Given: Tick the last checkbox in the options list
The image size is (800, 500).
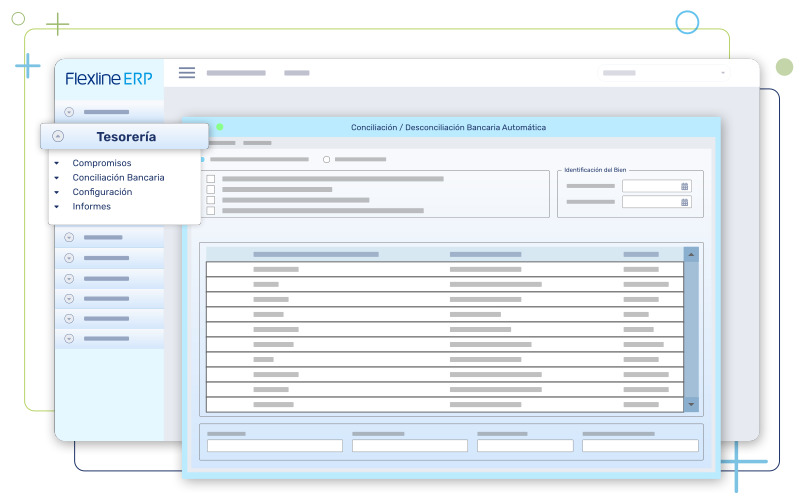Looking at the screenshot, I should click(x=210, y=211).
